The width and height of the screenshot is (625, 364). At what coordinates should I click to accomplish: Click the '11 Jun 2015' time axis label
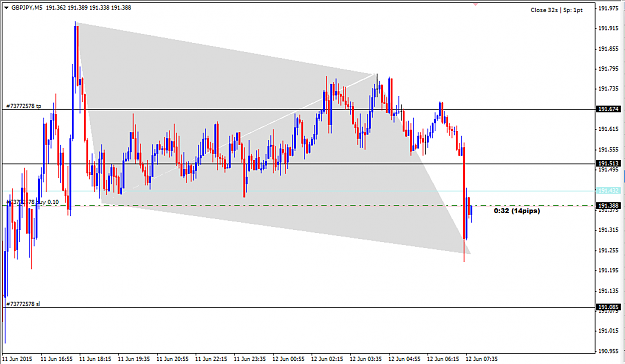17,359
